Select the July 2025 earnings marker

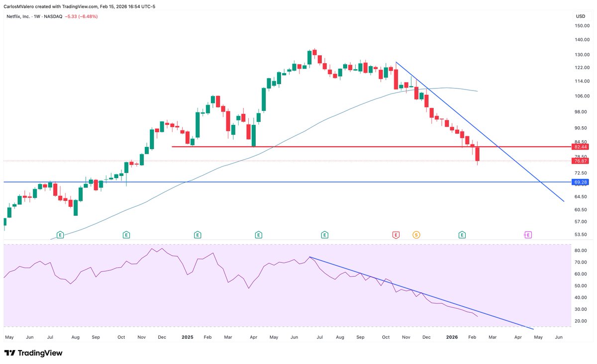coord(324,234)
